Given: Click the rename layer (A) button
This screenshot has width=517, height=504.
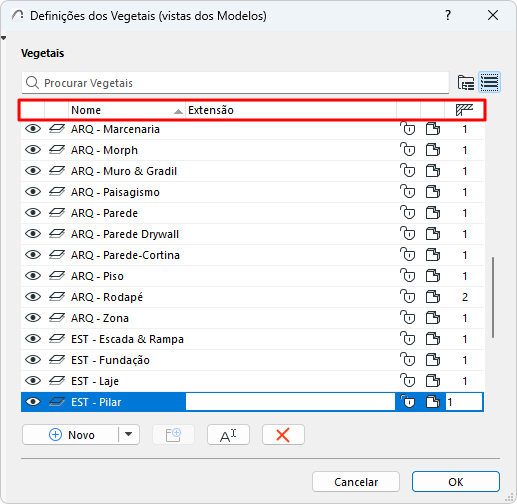Looking at the screenshot, I should [x=228, y=434].
